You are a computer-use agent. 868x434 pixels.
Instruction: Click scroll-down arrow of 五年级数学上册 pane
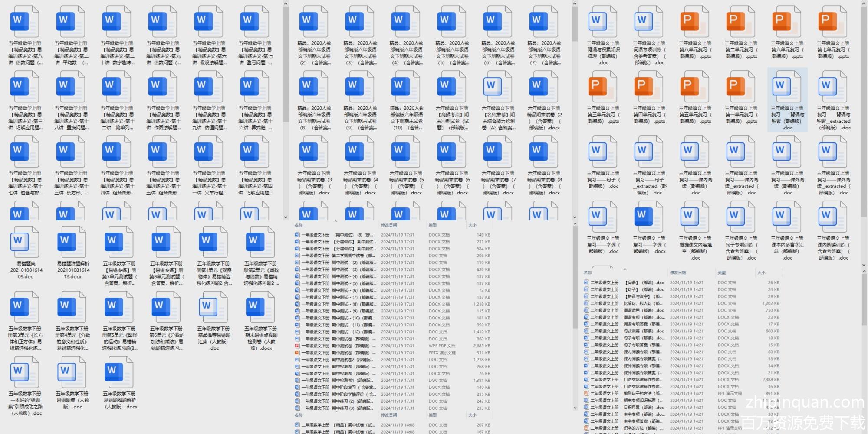(286, 217)
